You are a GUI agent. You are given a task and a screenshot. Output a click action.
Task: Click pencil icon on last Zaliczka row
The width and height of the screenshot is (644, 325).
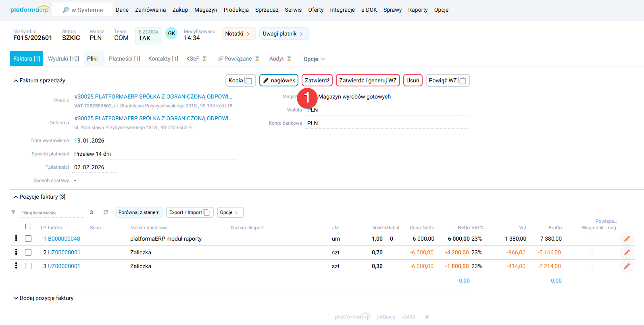point(627,266)
